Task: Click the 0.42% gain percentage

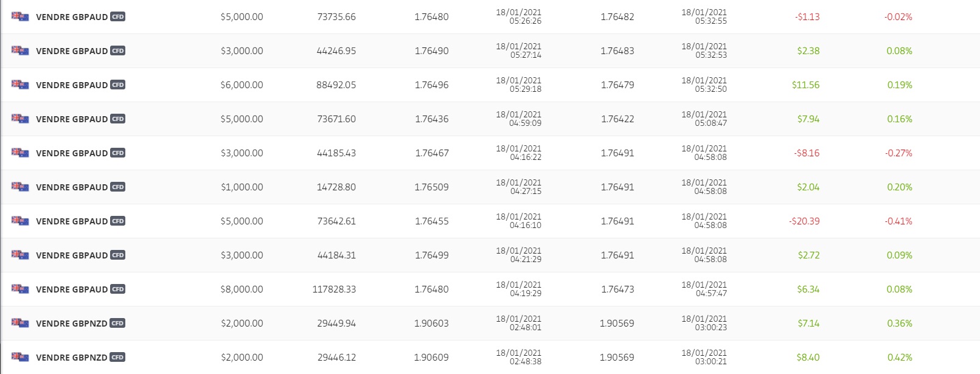Action: tap(899, 358)
